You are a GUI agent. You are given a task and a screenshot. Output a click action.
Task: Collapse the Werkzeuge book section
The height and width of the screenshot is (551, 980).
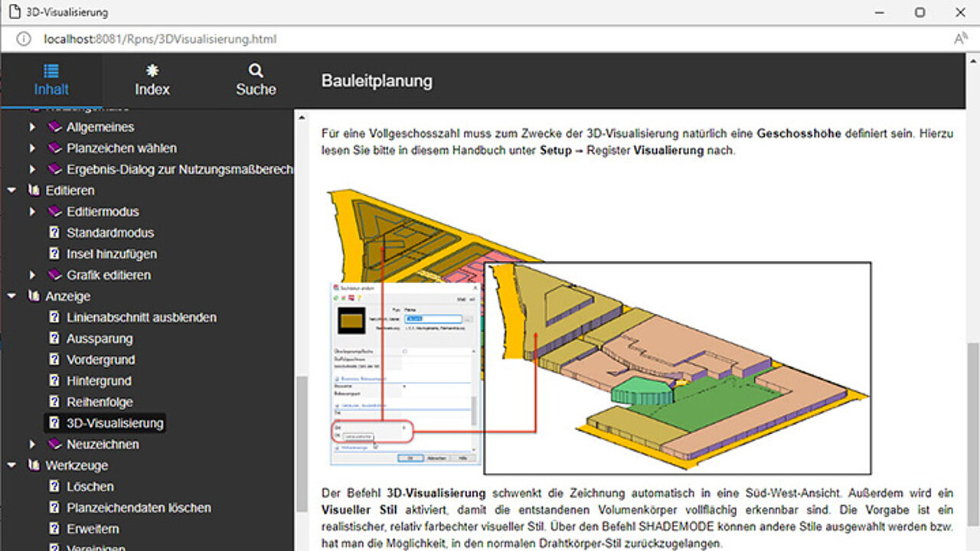11,465
